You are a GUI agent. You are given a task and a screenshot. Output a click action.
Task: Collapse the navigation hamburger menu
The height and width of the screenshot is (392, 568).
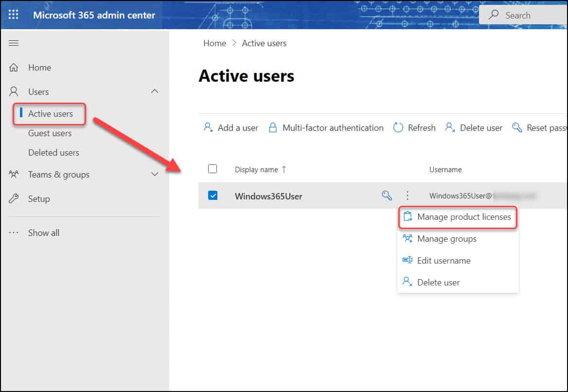(x=14, y=43)
